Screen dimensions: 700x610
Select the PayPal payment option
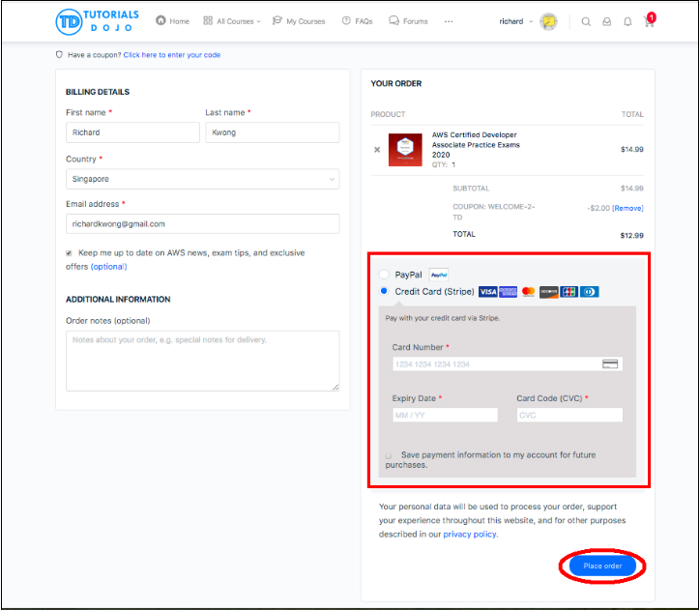point(384,274)
